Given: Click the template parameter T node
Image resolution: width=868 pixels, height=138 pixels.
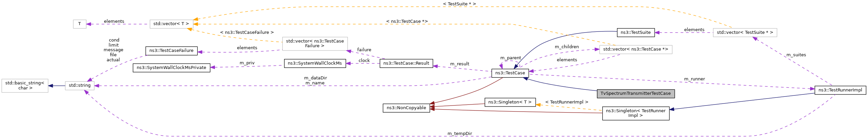Looking at the screenshot, I should (x=80, y=24).
